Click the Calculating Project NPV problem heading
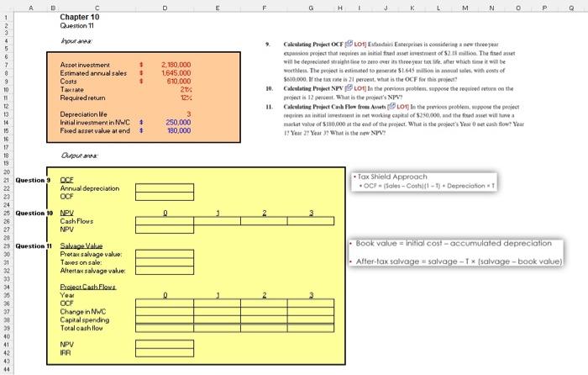The image size is (588, 375). point(313,88)
